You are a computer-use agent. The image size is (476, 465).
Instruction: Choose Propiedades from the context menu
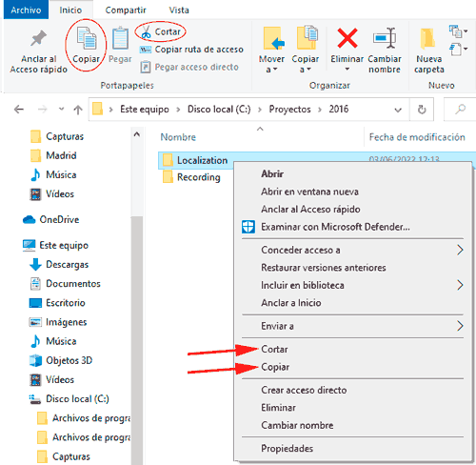(x=287, y=448)
